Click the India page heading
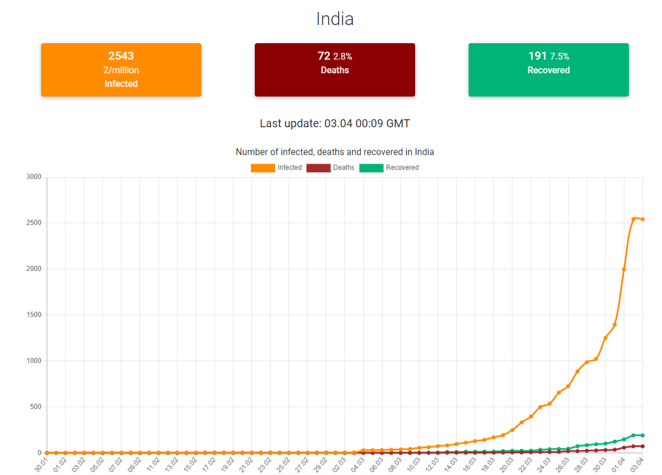The height and width of the screenshot is (475, 662). point(334,19)
